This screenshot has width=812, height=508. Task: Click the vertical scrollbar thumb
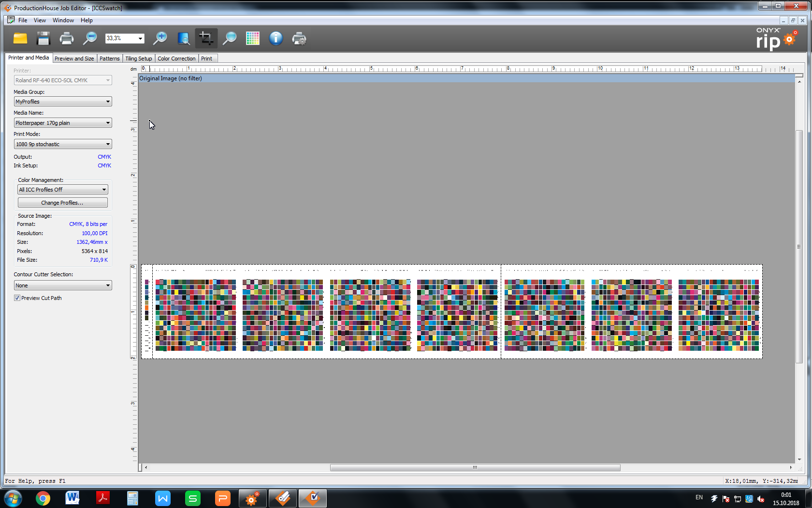[799, 247]
